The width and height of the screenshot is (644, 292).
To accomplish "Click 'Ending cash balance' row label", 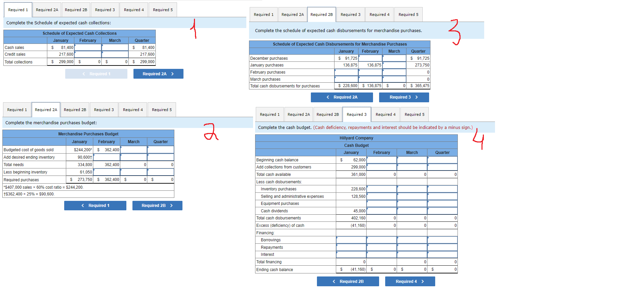I will [x=275, y=270].
